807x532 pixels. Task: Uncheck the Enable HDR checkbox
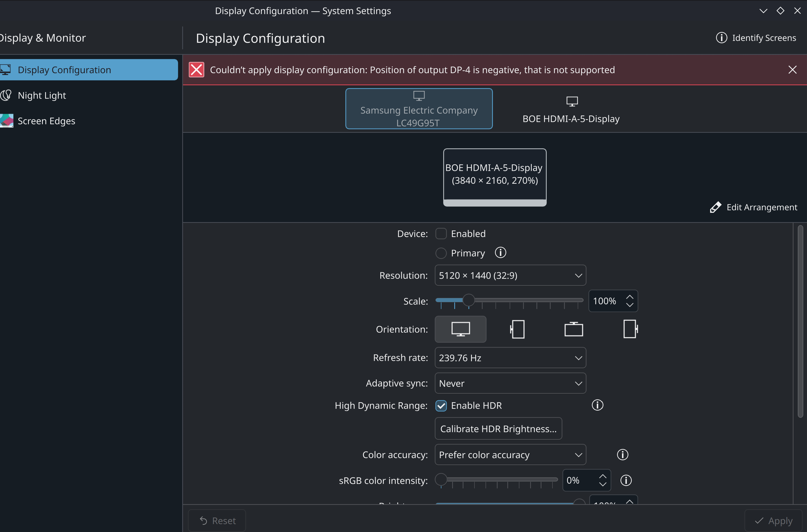pyautogui.click(x=441, y=406)
